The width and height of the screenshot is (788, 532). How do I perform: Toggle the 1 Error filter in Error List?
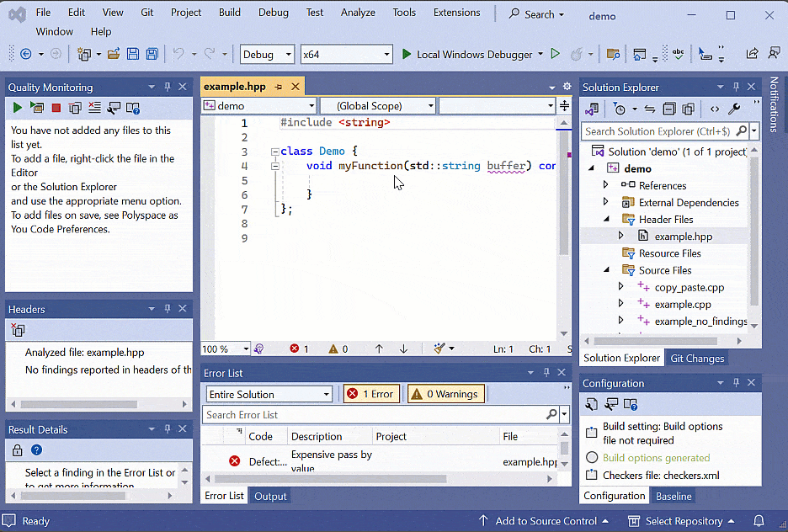pyautogui.click(x=371, y=393)
